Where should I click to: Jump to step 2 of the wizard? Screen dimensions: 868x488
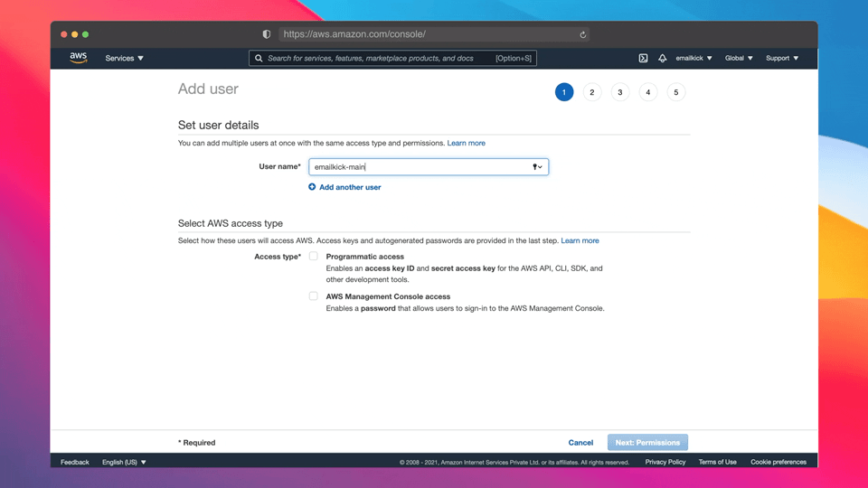tap(591, 92)
